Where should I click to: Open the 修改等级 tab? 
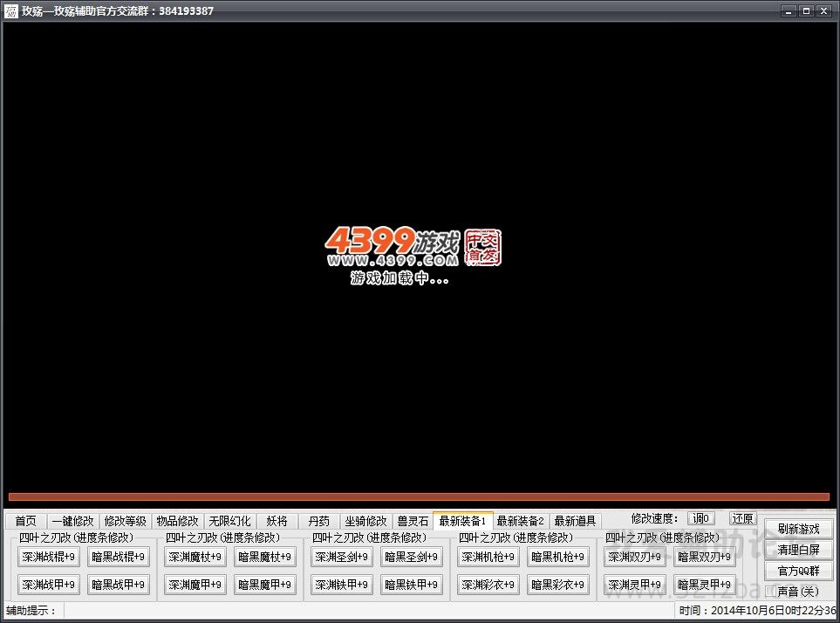(x=125, y=521)
